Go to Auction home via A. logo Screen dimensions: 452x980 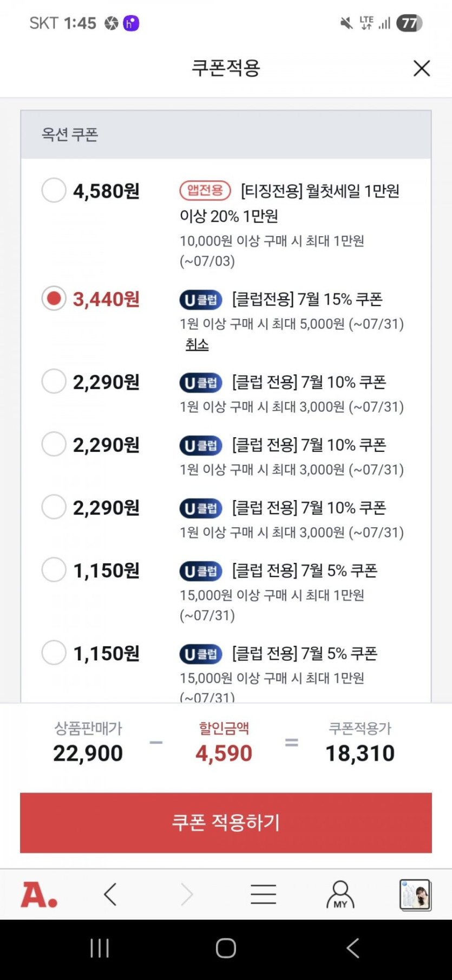pyautogui.click(x=38, y=894)
